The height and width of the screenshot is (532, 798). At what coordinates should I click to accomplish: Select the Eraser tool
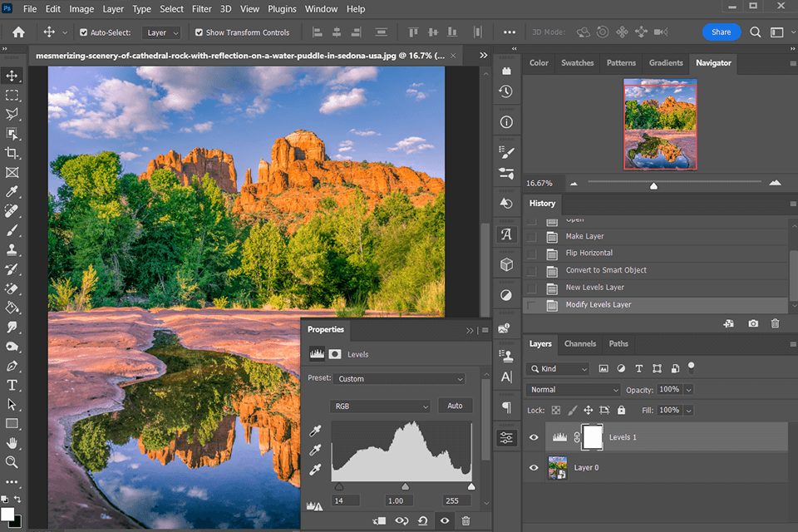tap(12, 288)
